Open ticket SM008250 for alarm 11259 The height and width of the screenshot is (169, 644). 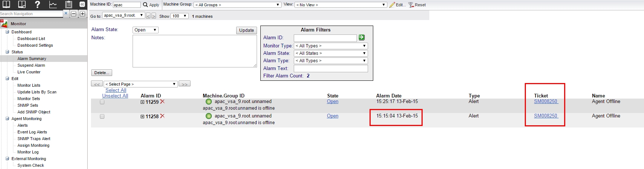[x=546, y=102]
